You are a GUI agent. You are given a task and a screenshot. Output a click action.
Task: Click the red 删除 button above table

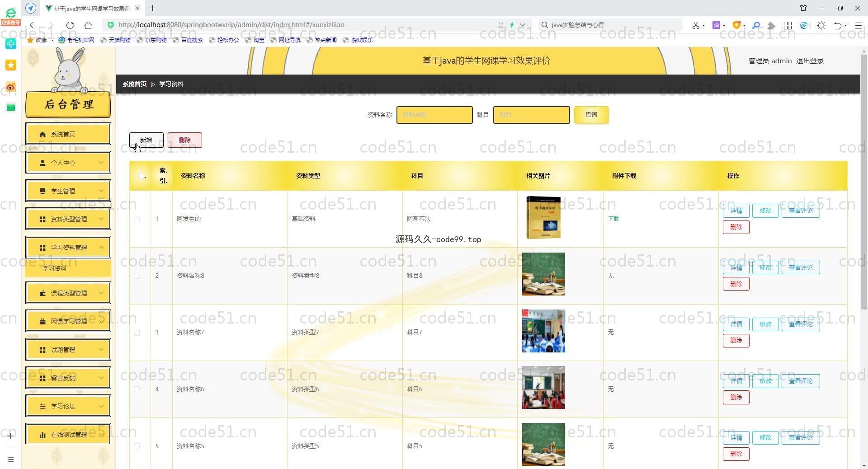click(x=184, y=140)
